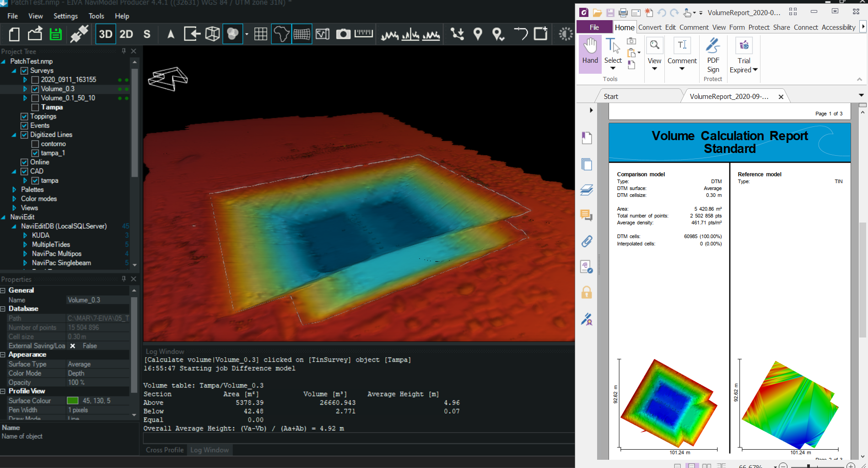Open the Surface Colour swatch in Profile View
This screenshot has height=468, width=868.
pos(72,400)
